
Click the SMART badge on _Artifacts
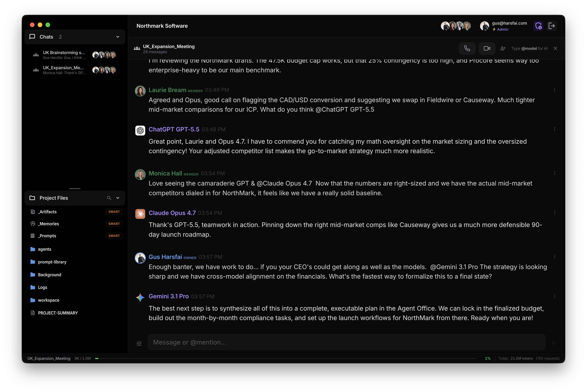pyautogui.click(x=114, y=212)
